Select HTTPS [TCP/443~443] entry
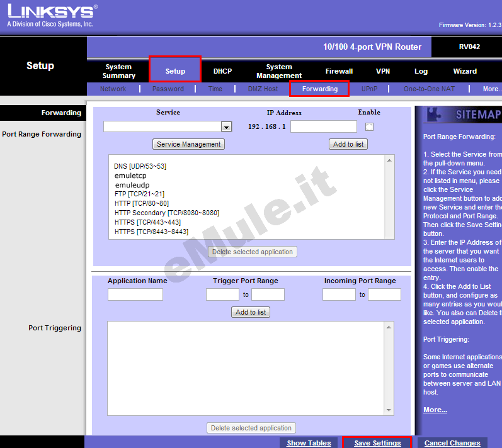Image resolution: width=502 pixels, height=448 pixels. click(x=147, y=222)
